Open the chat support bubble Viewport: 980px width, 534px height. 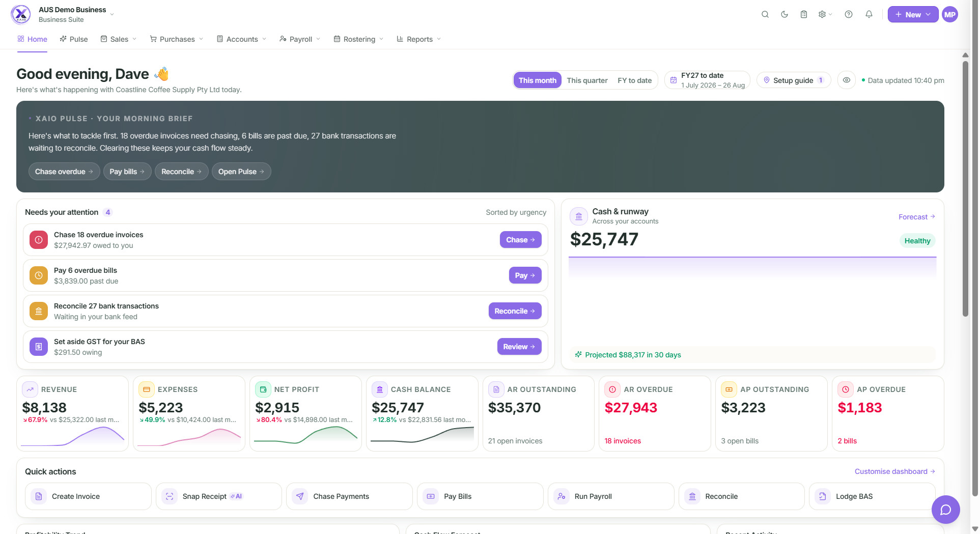945,510
